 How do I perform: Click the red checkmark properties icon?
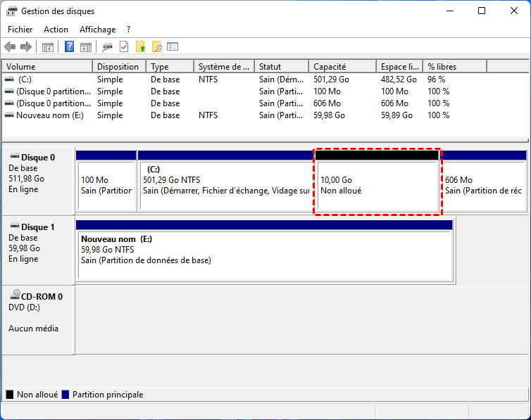pyautogui.click(x=124, y=47)
